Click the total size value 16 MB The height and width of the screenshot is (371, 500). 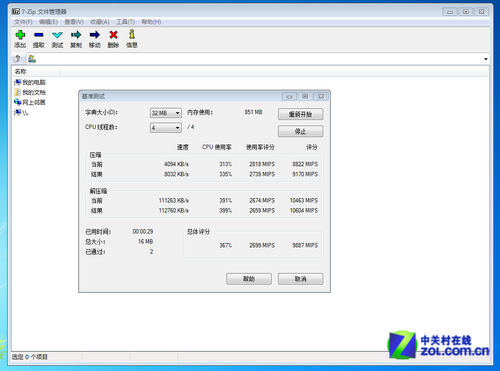point(146,242)
